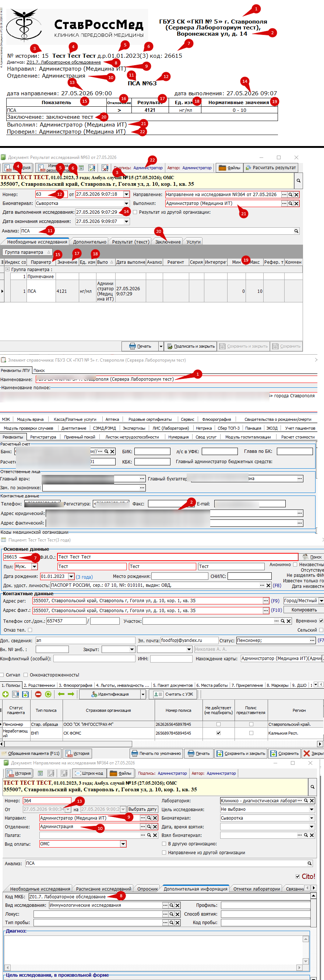
Task: Toggle the Сигнал checkbox
Action: pos(2,675)
